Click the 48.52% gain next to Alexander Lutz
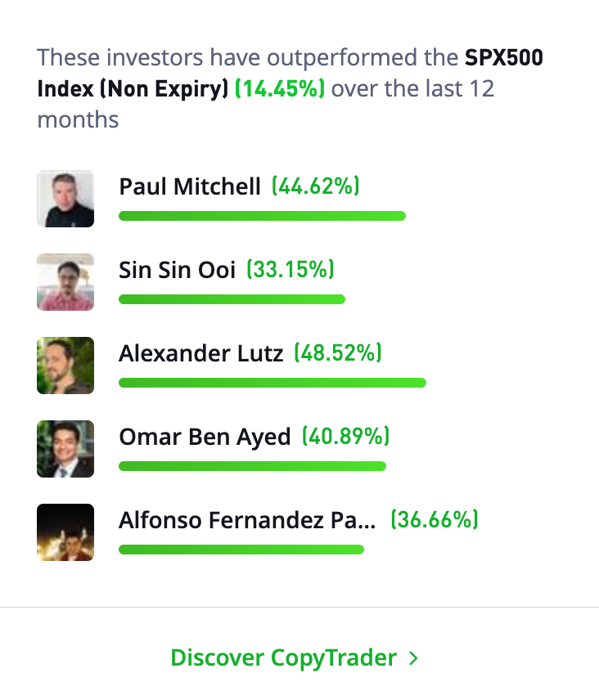The width and height of the screenshot is (599, 700). click(338, 353)
